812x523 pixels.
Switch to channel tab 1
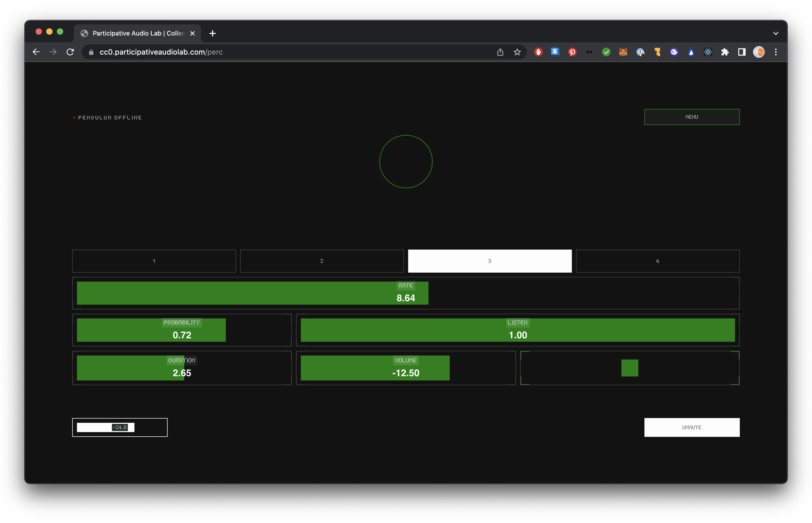point(154,261)
